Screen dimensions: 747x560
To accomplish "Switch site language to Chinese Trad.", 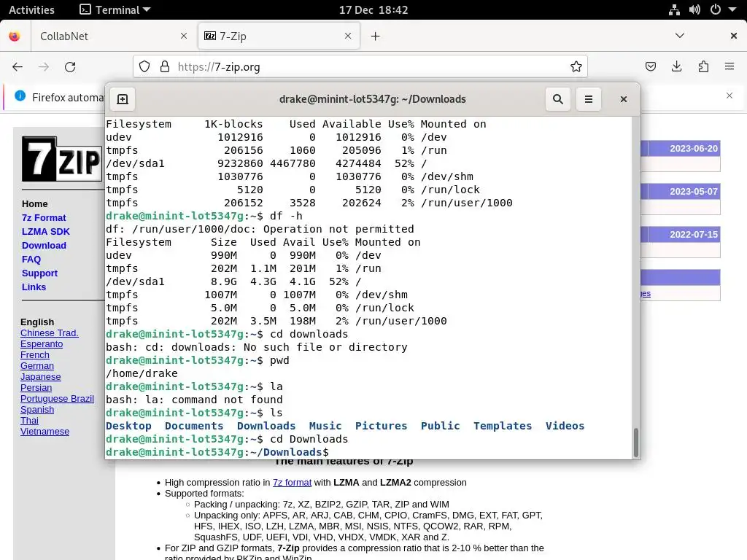I will click(50, 332).
